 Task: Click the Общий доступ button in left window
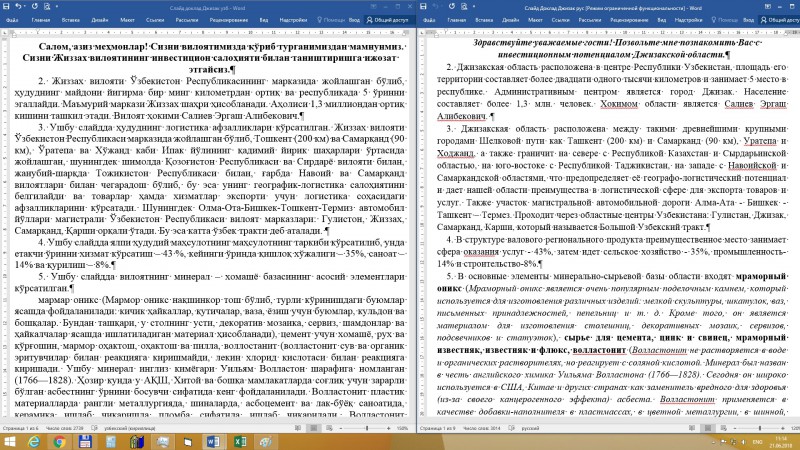point(388,20)
